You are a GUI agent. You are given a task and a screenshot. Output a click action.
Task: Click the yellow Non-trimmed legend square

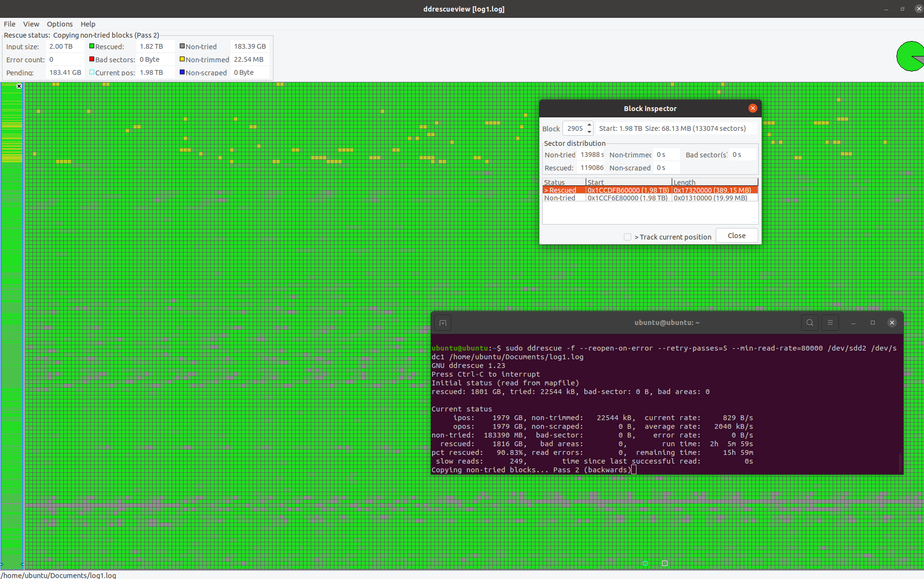pyautogui.click(x=182, y=59)
